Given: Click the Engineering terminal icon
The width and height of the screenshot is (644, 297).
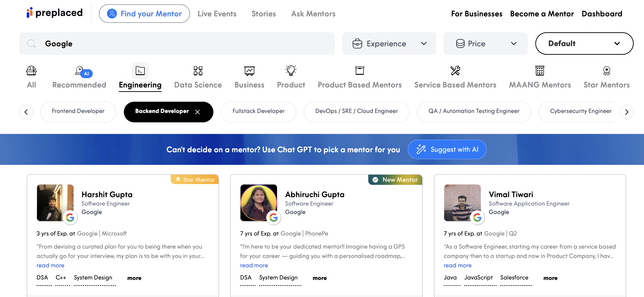Looking at the screenshot, I should (x=140, y=71).
